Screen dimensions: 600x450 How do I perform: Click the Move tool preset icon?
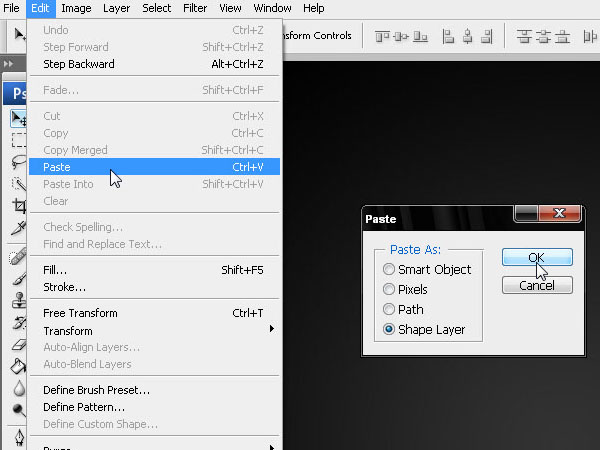click(18, 35)
